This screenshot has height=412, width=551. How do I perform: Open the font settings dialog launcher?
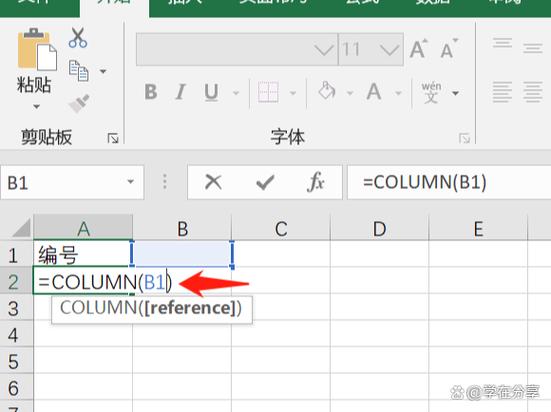pos(464,139)
